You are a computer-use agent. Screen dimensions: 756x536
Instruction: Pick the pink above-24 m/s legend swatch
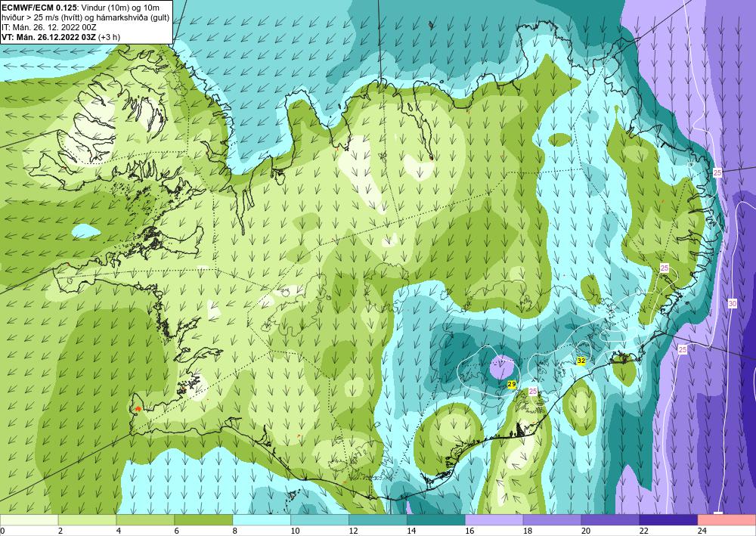727,520
